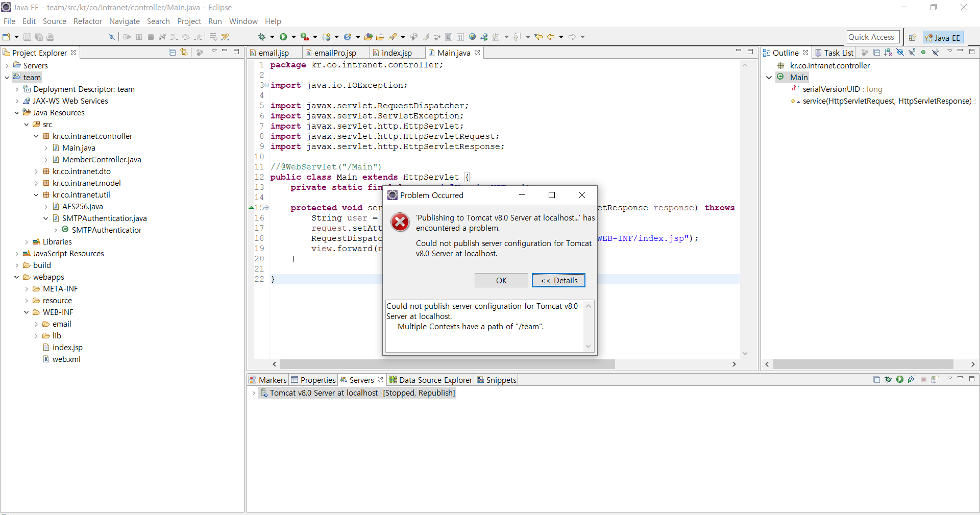Click the New file toolbar icon
Image resolution: width=980 pixels, height=515 pixels.
[x=6, y=37]
